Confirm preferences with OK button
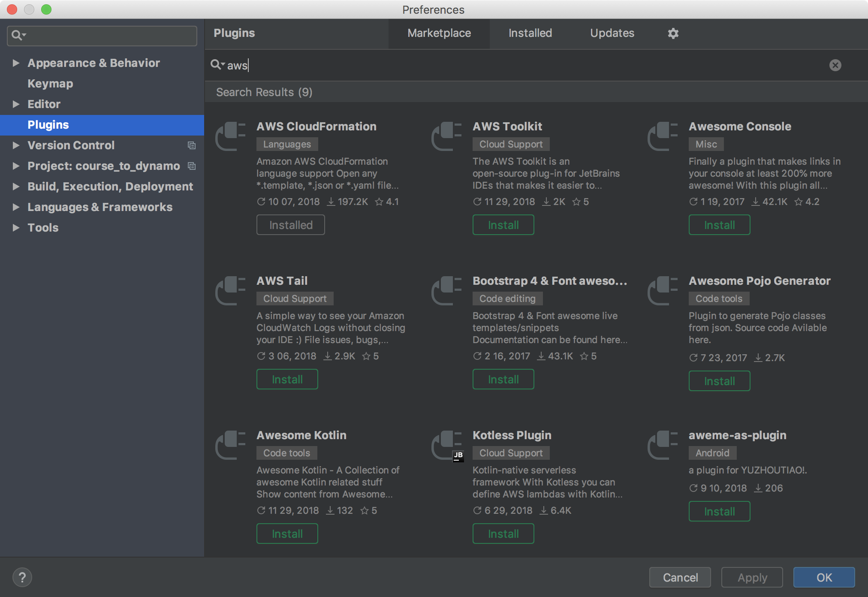Image resolution: width=868 pixels, height=597 pixels. [x=824, y=577]
